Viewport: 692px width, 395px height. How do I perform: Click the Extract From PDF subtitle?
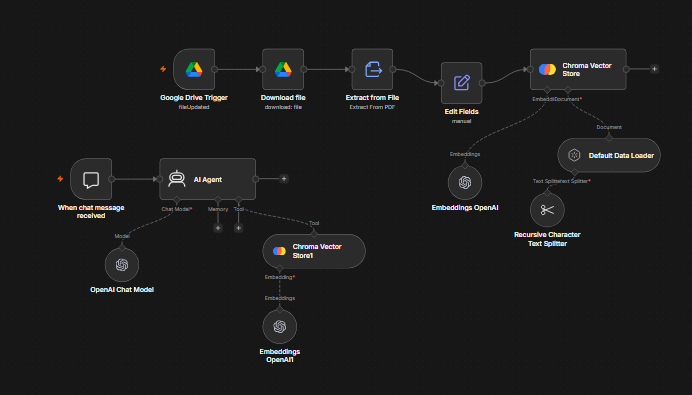coord(372,107)
